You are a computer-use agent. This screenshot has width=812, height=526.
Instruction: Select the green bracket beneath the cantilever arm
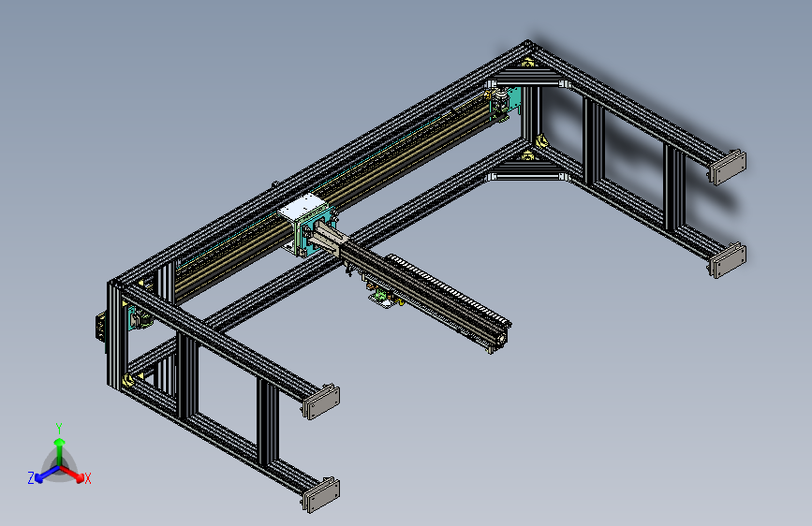381,296
